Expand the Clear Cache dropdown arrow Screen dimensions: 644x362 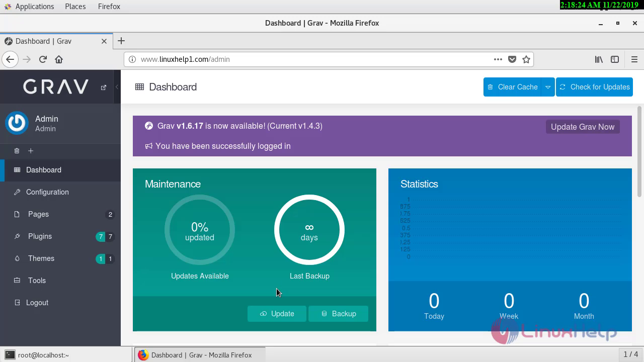click(548, 87)
